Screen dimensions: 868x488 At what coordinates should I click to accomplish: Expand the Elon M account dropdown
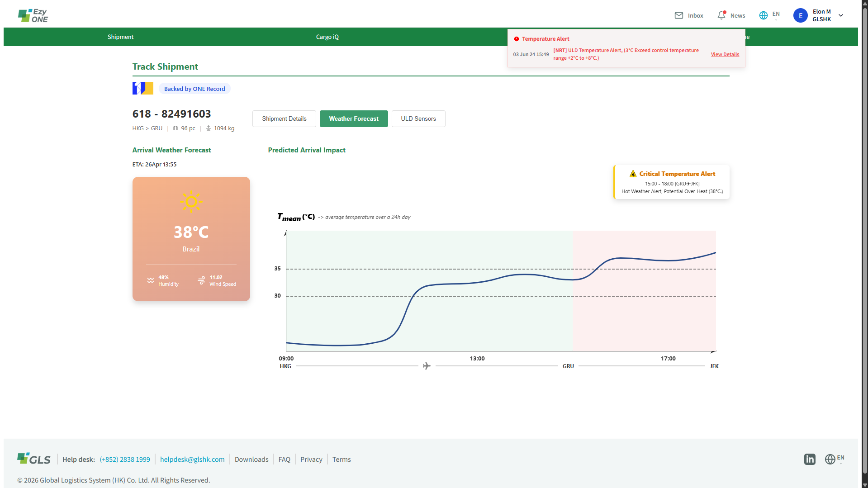pos(841,15)
